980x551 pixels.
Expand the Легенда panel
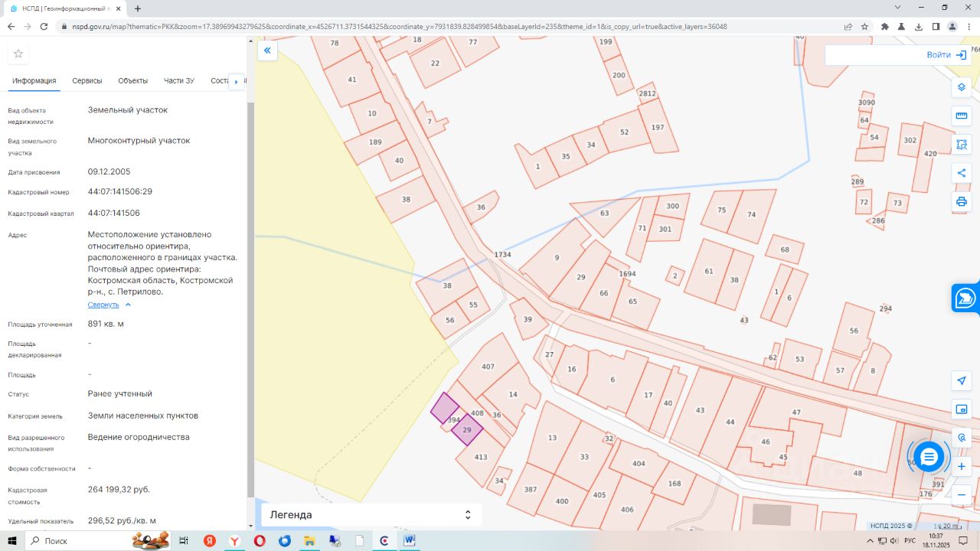point(371,515)
